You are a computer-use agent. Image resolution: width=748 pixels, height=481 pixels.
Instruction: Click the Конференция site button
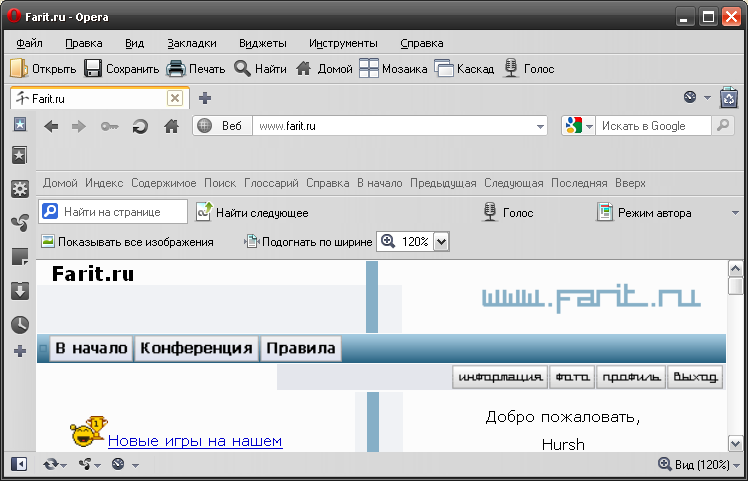pos(197,348)
